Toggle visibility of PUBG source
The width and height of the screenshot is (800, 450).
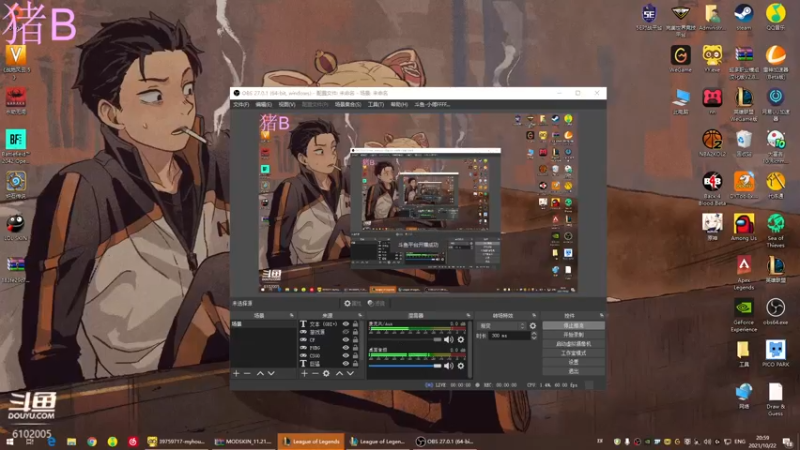[x=345, y=347]
